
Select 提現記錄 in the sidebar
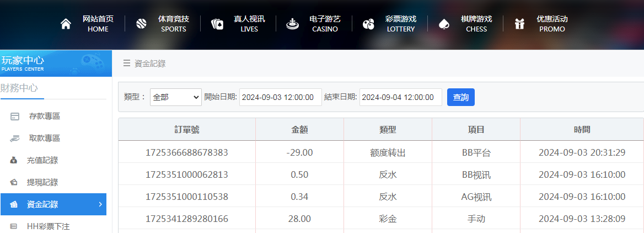42,182
